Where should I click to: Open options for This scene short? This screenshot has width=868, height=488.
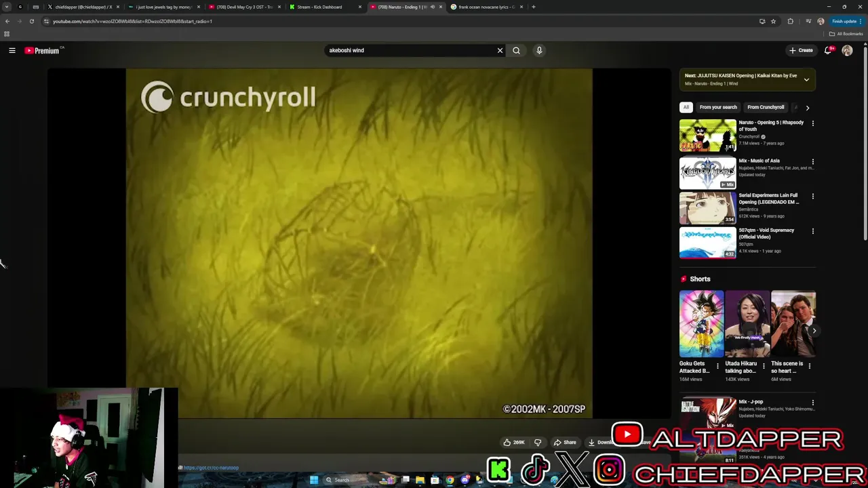[x=809, y=366]
